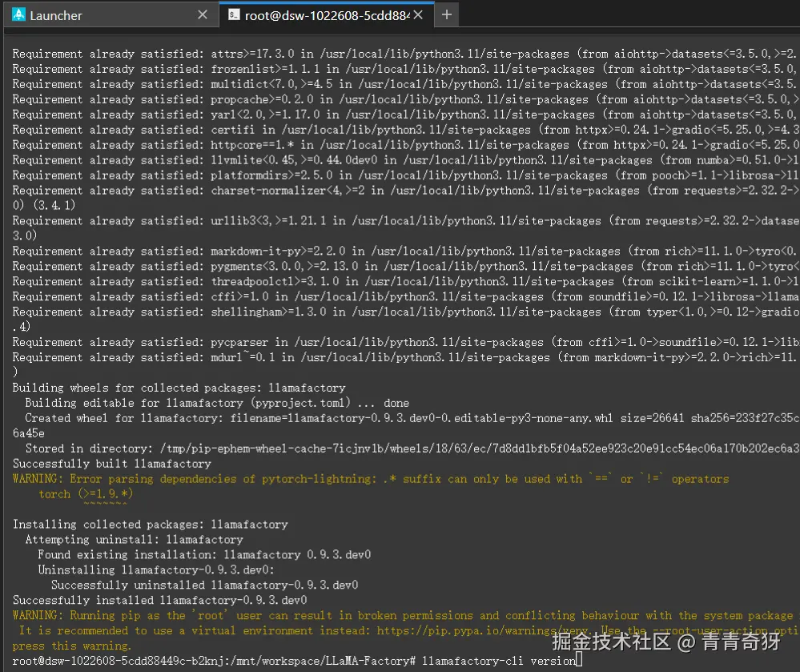Viewport: 800px width, 672px height.
Task: Click 'Building wheels for collected packages' line
Action: tap(179, 388)
